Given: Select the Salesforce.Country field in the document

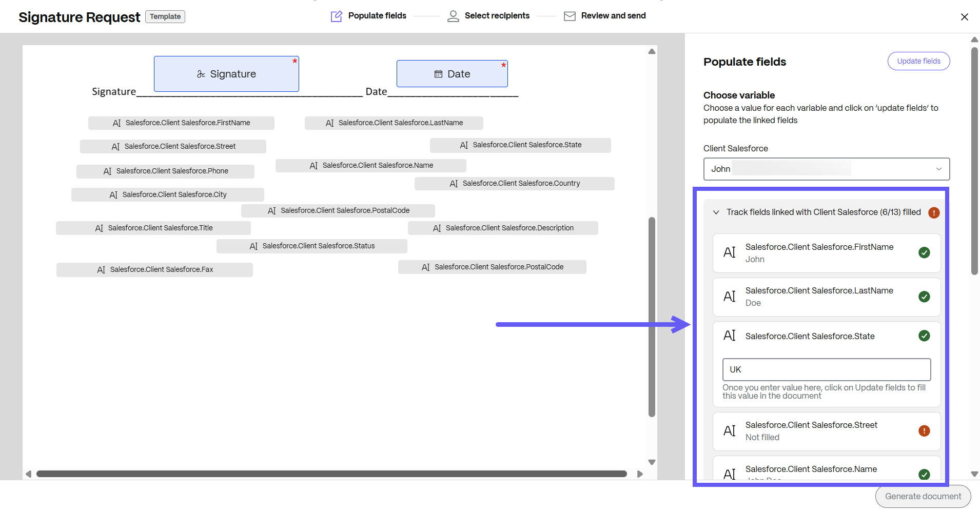Looking at the screenshot, I should [515, 184].
